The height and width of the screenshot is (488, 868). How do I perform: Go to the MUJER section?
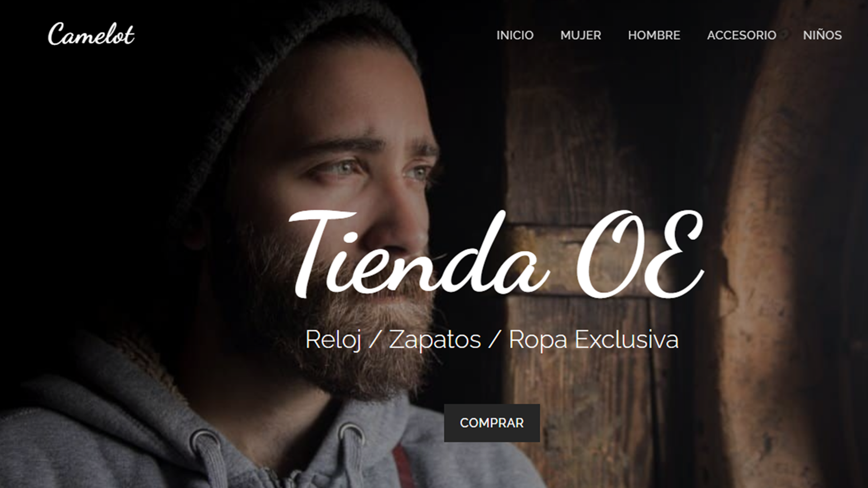point(580,35)
